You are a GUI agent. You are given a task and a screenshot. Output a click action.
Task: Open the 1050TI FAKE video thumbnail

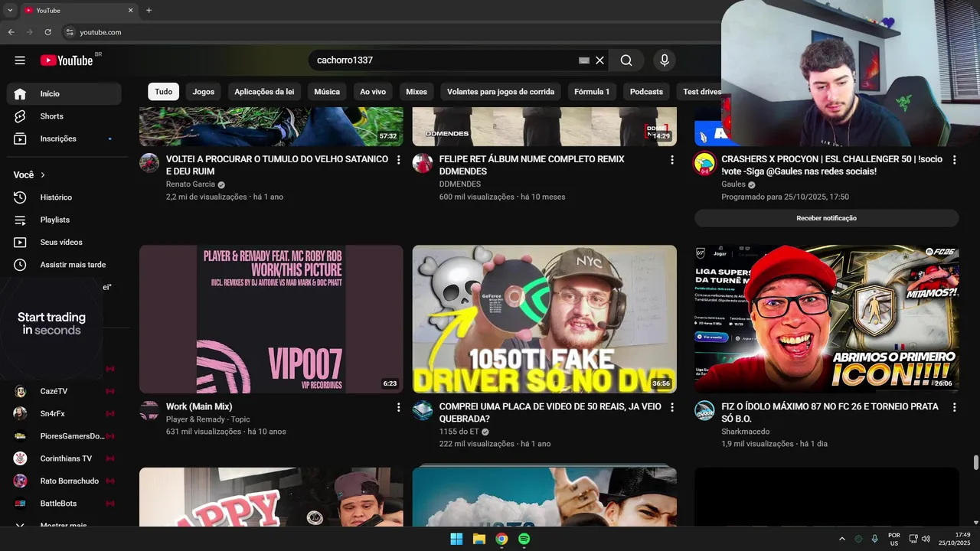point(544,319)
